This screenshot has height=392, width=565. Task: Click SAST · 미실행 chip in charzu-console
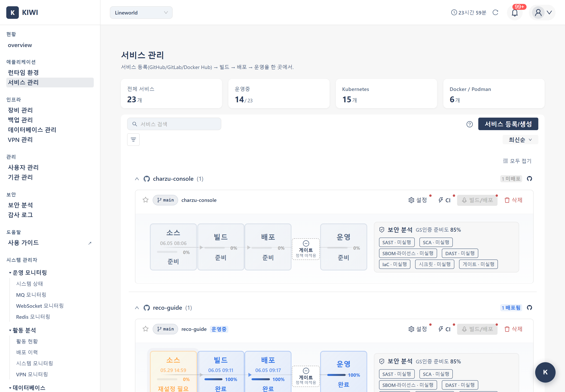397,242
